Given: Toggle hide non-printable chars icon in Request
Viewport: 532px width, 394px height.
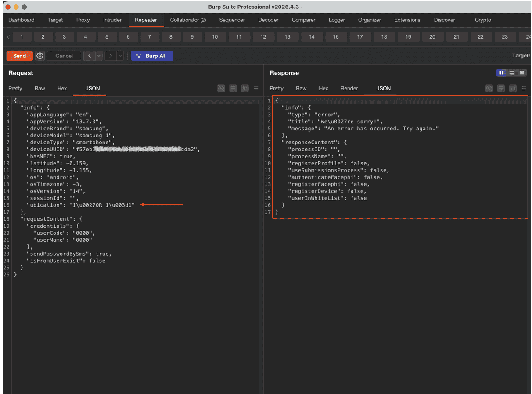Looking at the screenshot, I should [221, 88].
